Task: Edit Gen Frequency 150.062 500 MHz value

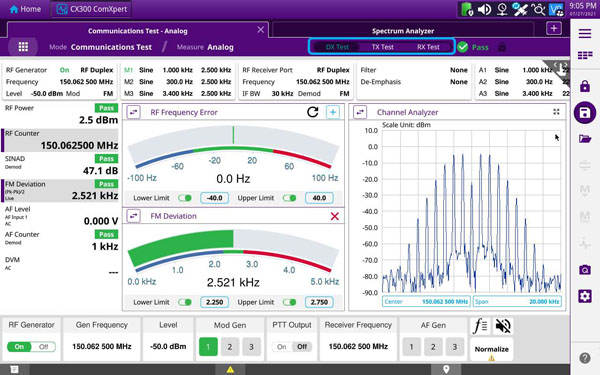Action: pos(102,346)
